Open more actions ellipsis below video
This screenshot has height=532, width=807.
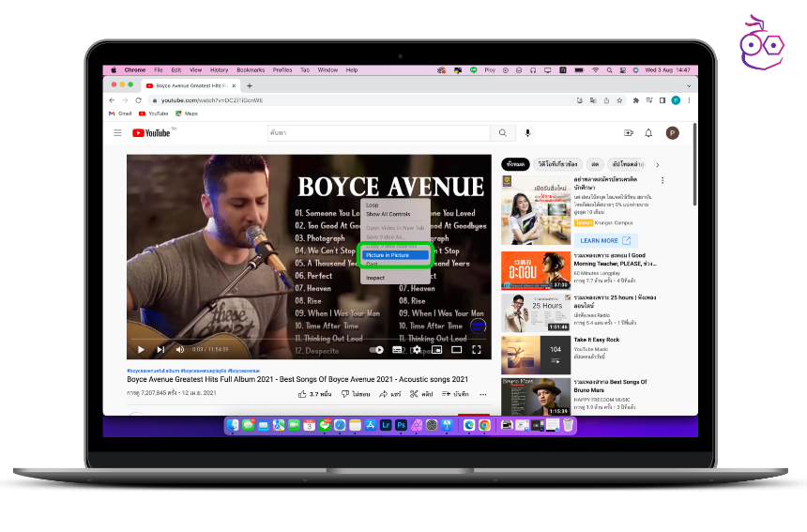point(484,394)
